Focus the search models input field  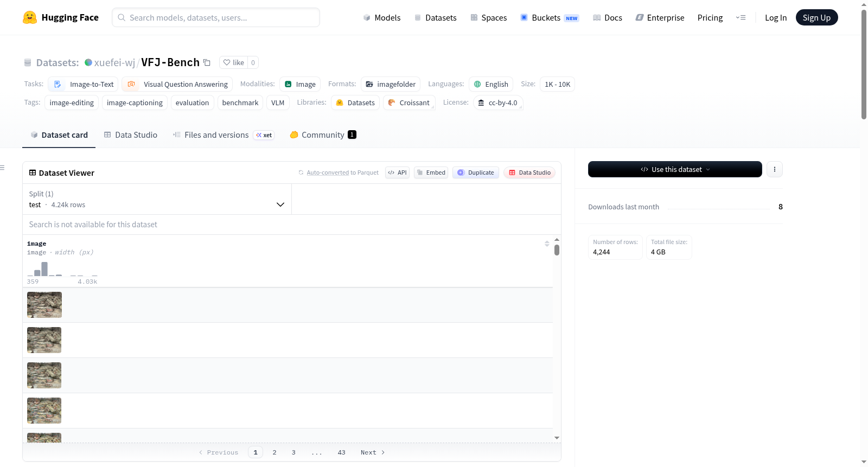tap(216, 17)
